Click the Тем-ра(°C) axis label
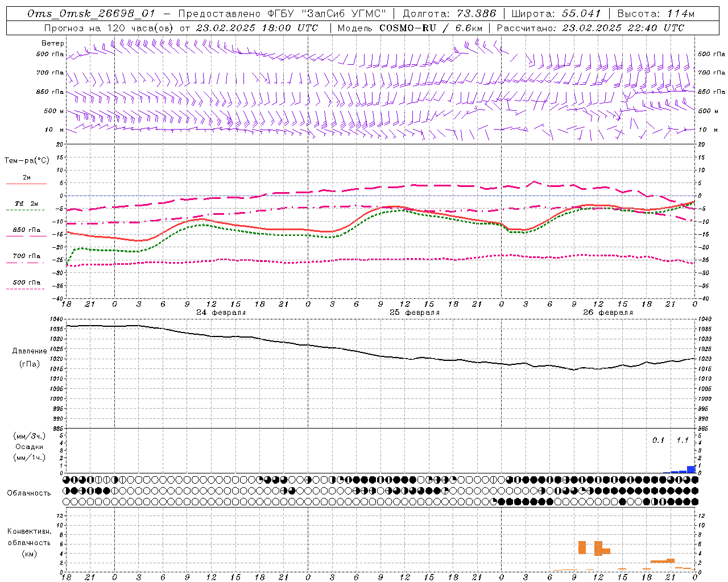Screen dimensions: 728x582 click(x=27, y=161)
